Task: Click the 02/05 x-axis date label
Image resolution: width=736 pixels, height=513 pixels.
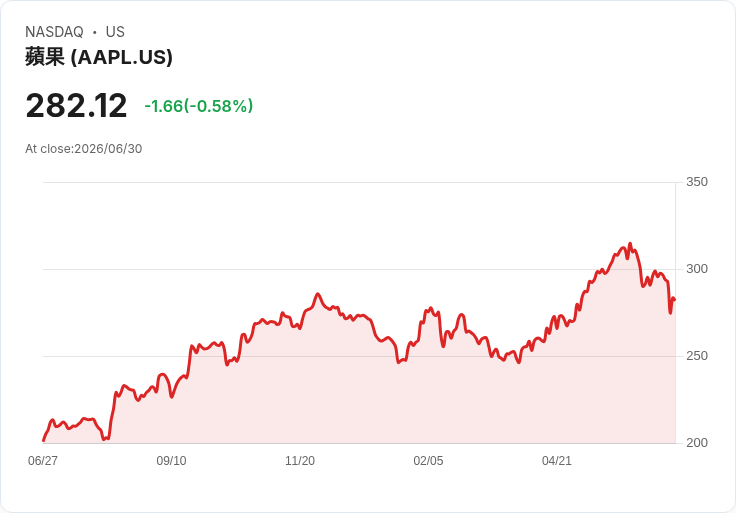Action: [428, 461]
